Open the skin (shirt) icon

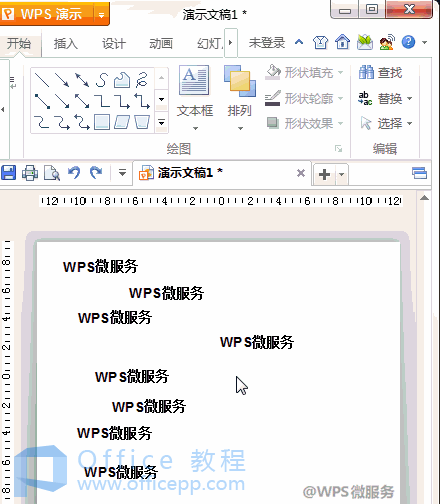320,43
